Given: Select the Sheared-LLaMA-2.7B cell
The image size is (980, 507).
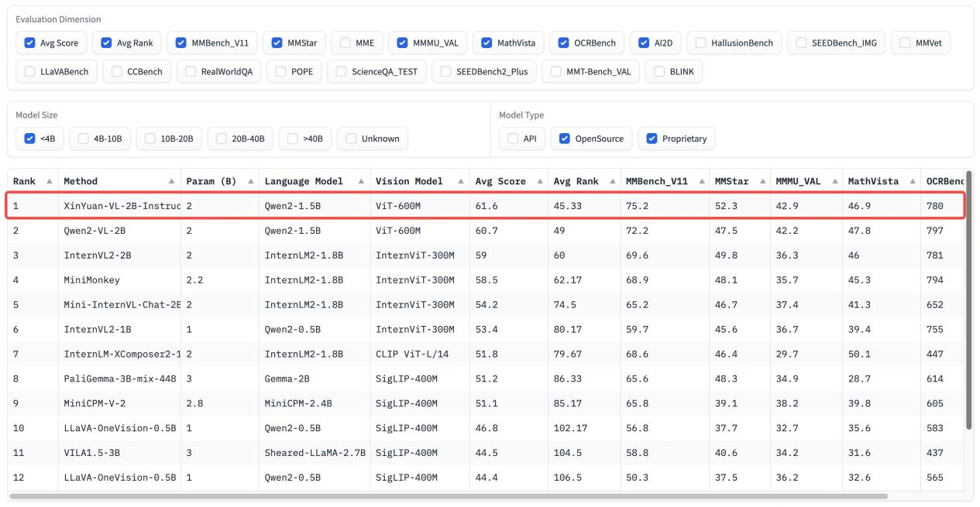Looking at the screenshot, I should pyautogui.click(x=315, y=453).
